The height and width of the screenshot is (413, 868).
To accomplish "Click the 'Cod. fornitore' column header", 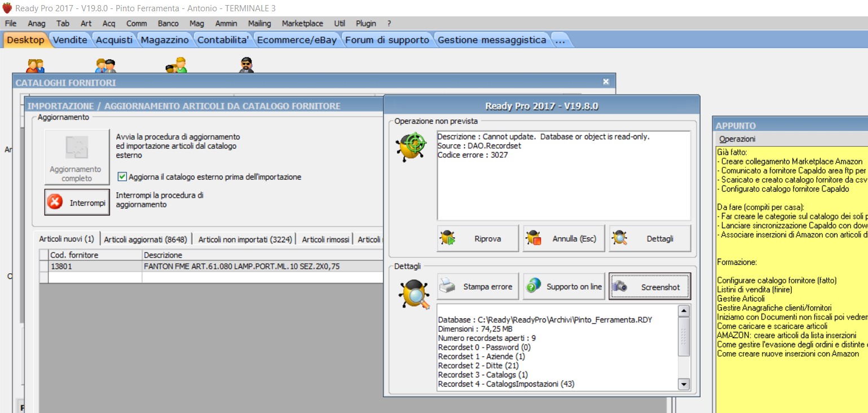I will tap(95, 255).
